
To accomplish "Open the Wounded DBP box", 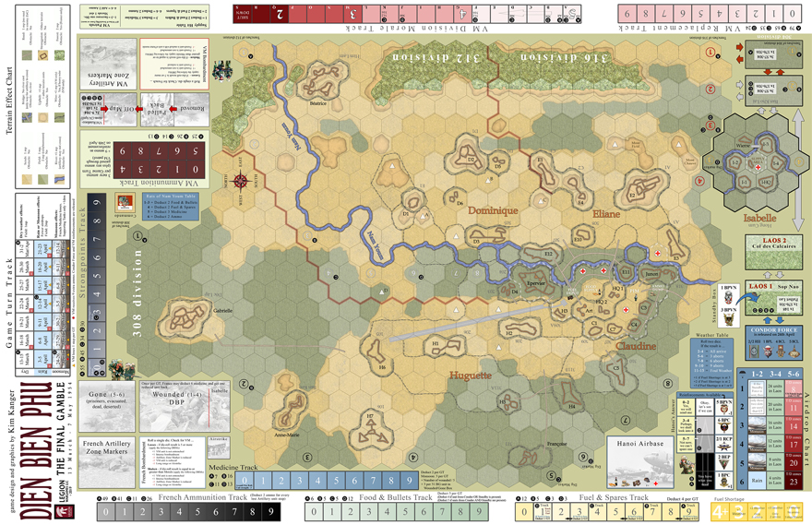I will [185, 407].
